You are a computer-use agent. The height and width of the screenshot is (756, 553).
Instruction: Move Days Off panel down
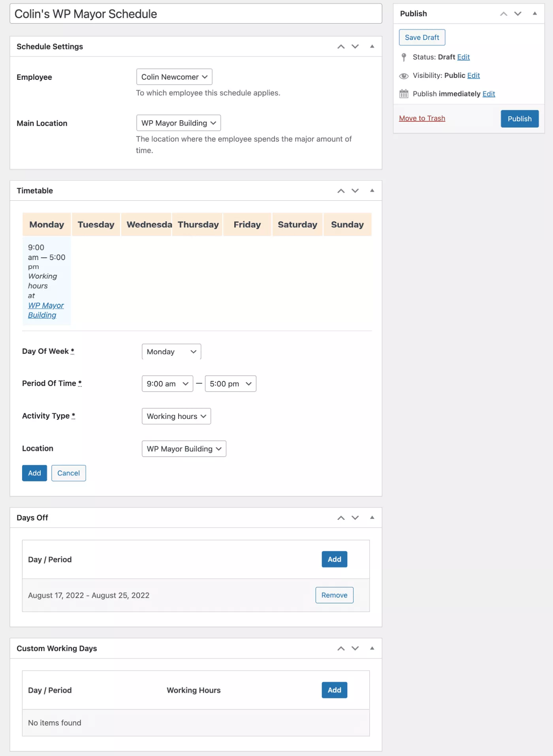tap(355, 518)
